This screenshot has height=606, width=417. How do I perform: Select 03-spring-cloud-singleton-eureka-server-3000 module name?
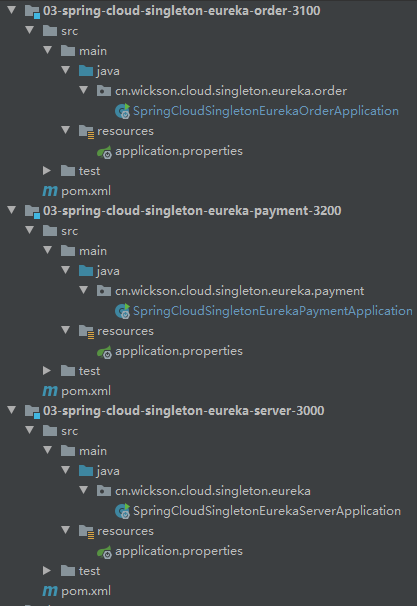coord(184,411)
